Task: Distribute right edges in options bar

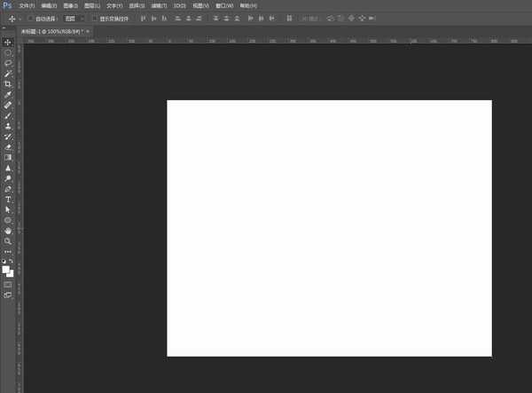Action: pyautogui.click(x=271, y=19)
